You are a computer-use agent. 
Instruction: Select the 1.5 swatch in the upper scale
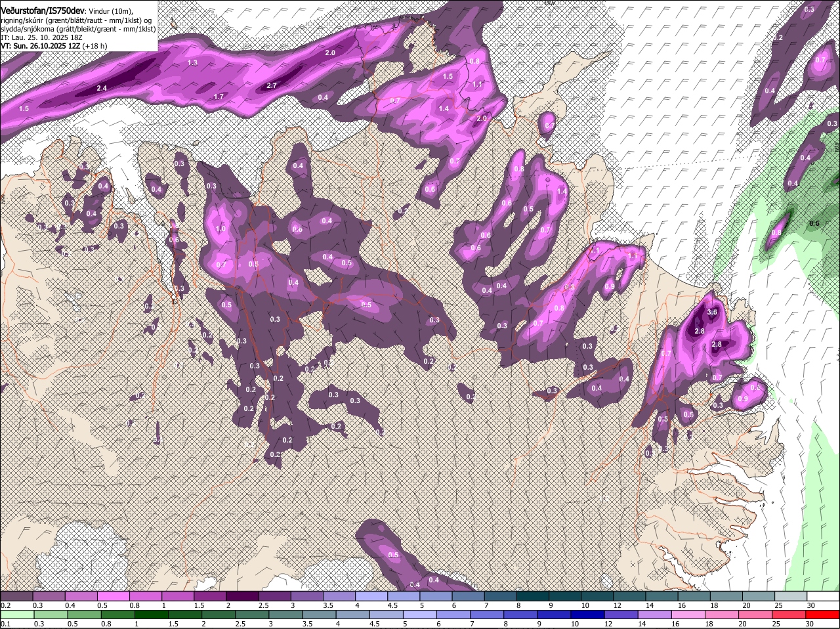pos(210,596)
